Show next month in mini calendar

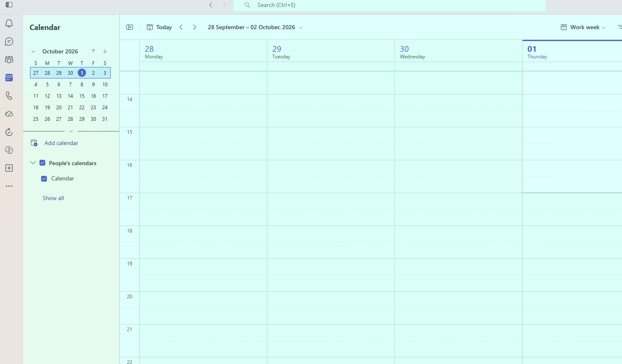click(105, 51)
